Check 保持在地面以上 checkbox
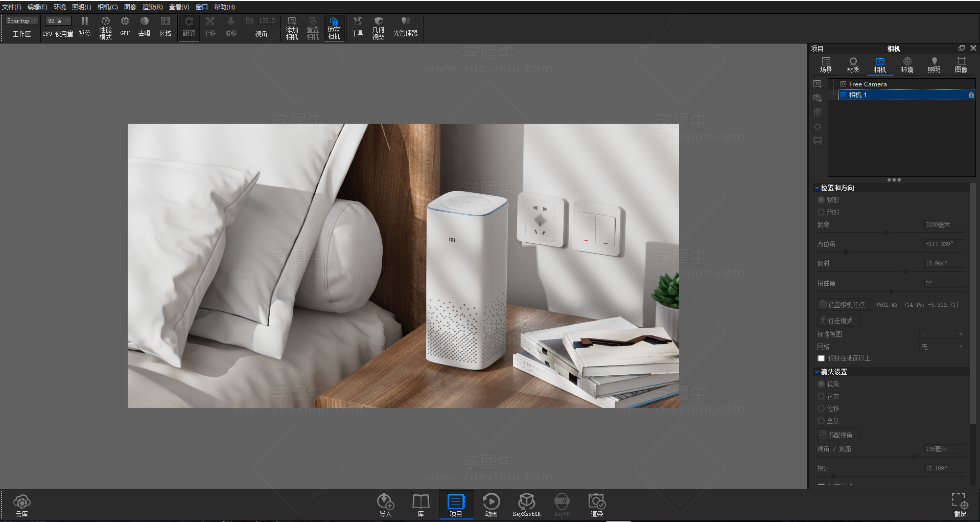 (x=821, y=358)
